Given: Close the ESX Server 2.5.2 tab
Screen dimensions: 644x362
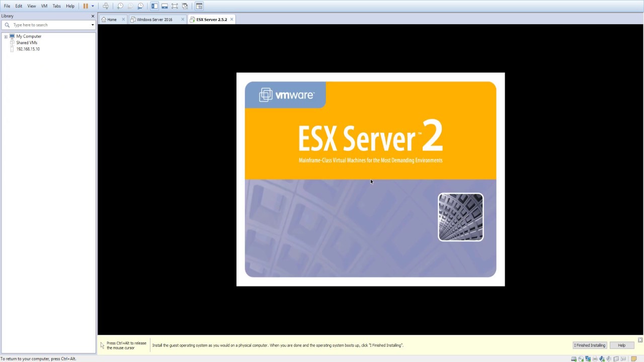Looking at the screenshot, I should pyautogui.click(x=231, y=20).
